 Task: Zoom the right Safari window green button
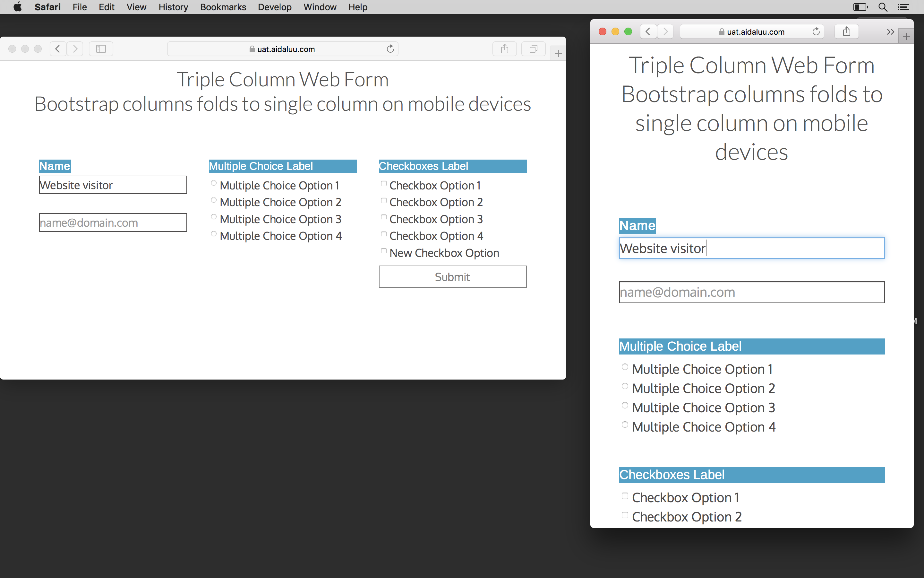click(628, 31)
